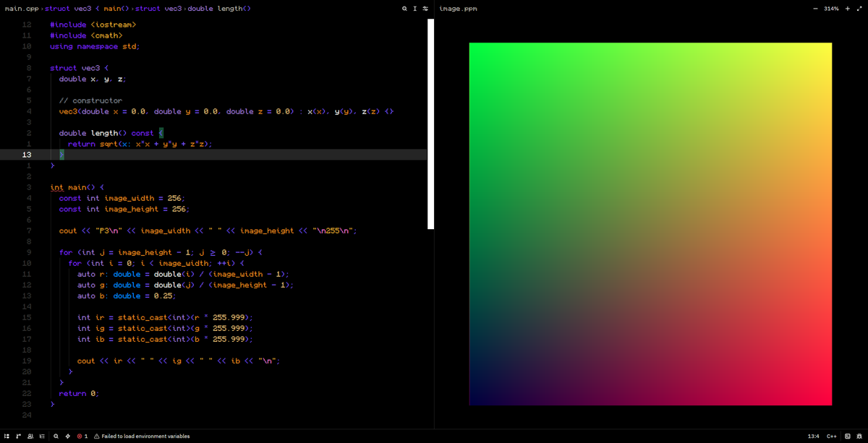Open go-to-line via 13:4 cursor position
This screenshot has height=443, width=868.
pos(814,436)
